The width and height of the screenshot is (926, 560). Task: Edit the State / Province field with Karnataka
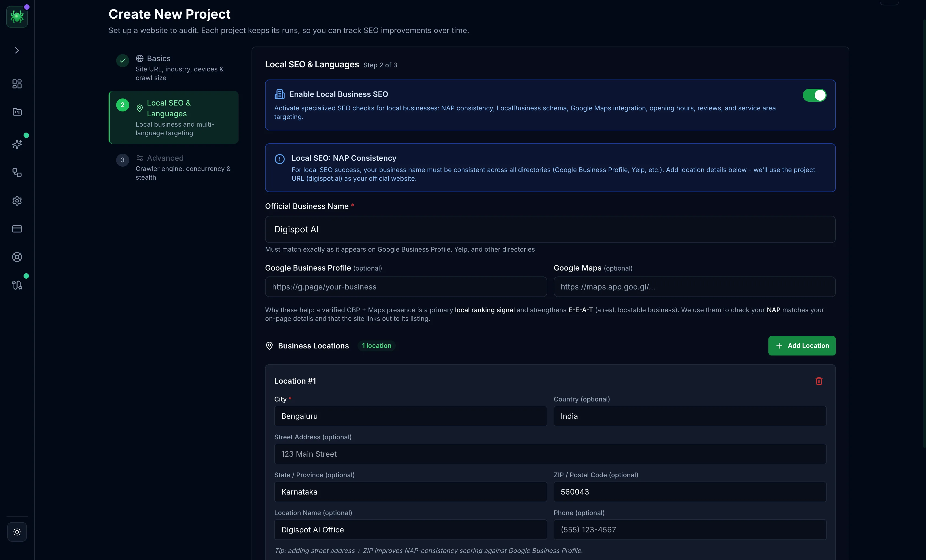pyautogui.click(x=410, y=492)
